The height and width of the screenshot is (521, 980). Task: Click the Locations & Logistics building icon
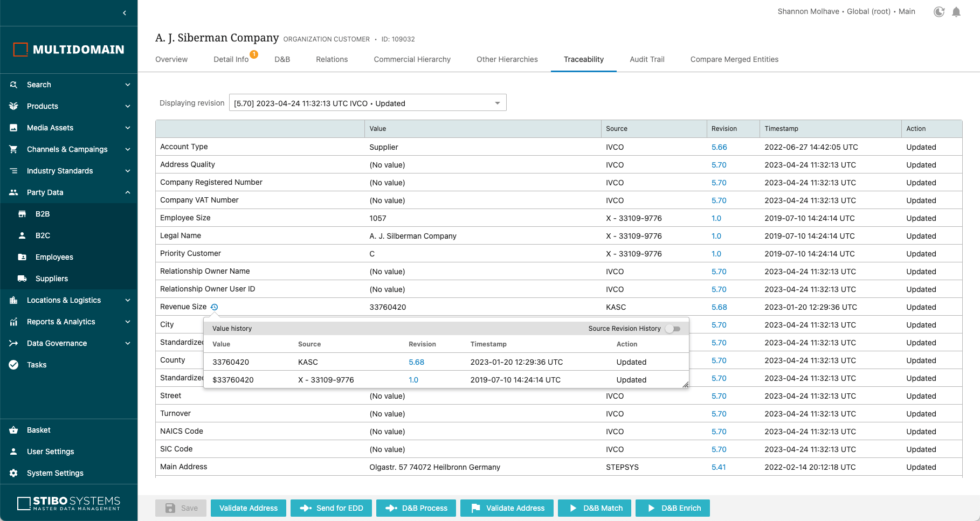[14, 300]
